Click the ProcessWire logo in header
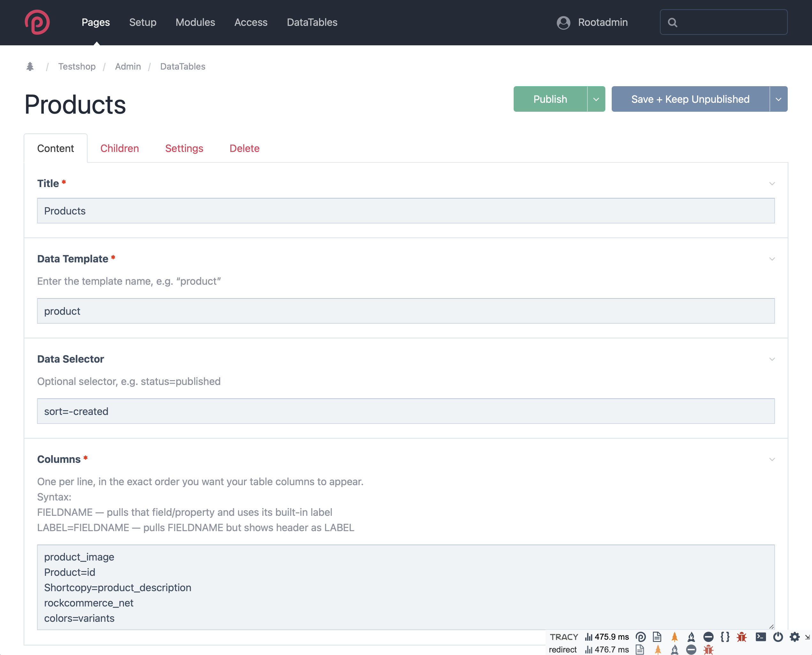The image size is (812, 655). (x=37, y=22)
